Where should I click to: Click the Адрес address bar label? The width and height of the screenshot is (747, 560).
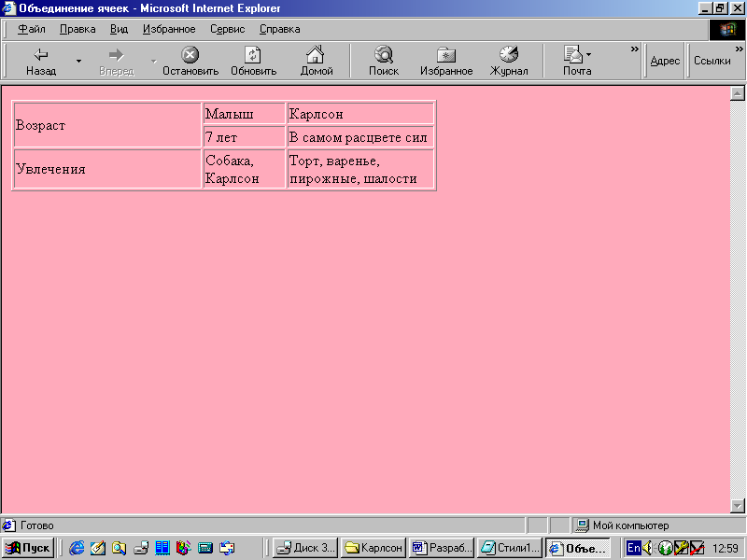[x=665, y=61]
